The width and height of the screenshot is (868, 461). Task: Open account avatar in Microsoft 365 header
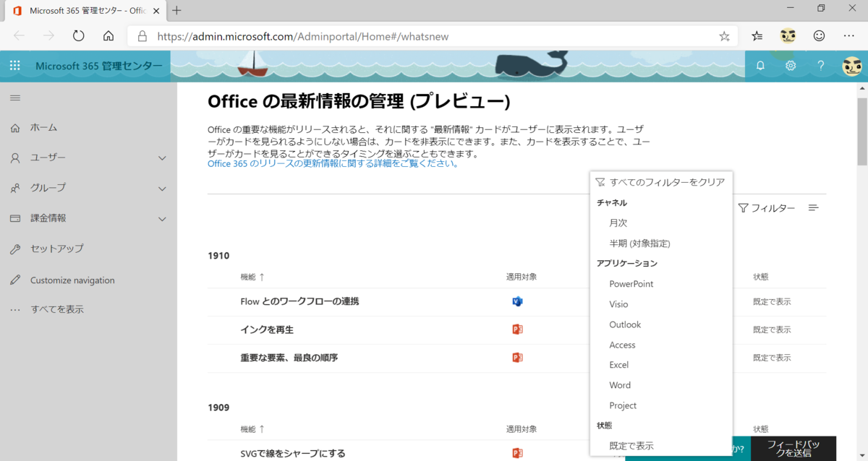[x=852, y=66]
